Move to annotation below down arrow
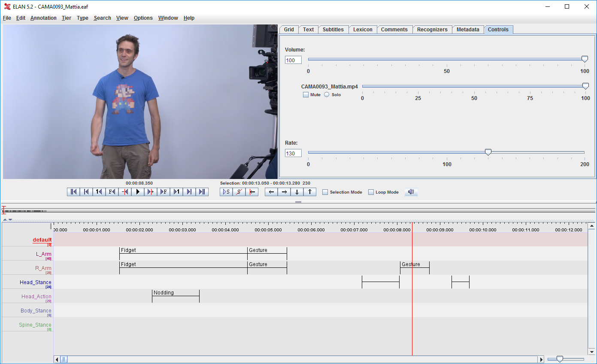 pos(297,192)
